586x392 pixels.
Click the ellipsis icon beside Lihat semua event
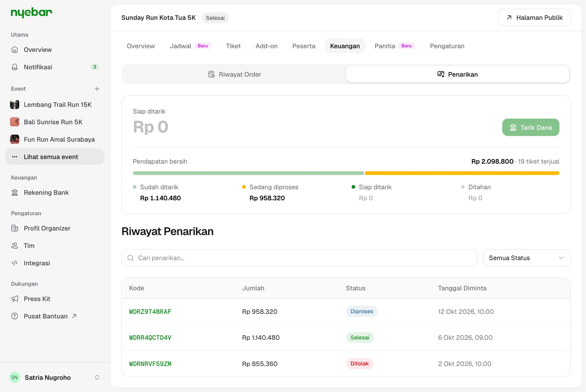point(15,157)
